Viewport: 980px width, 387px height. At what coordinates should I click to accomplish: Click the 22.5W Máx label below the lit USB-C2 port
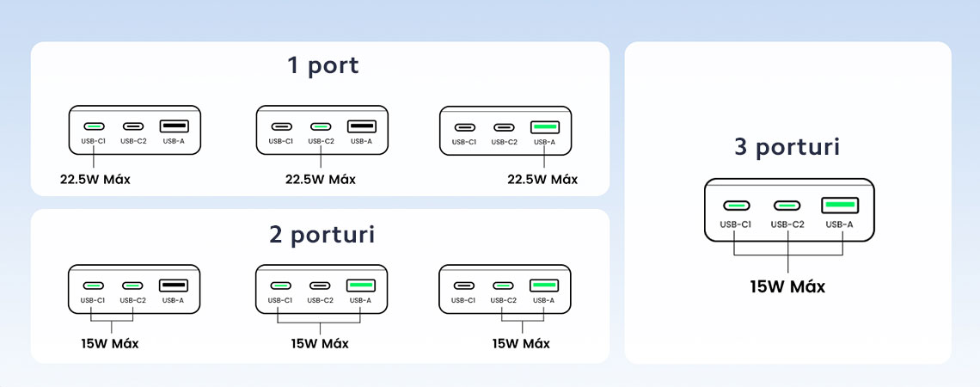[x=321, y=180]
